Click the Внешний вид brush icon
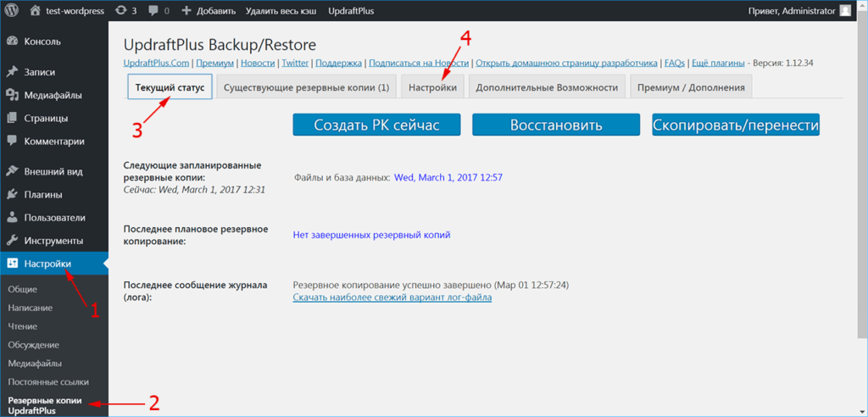Image resolution: width=868 pixels, height=417 pixels. pos(12,172)
